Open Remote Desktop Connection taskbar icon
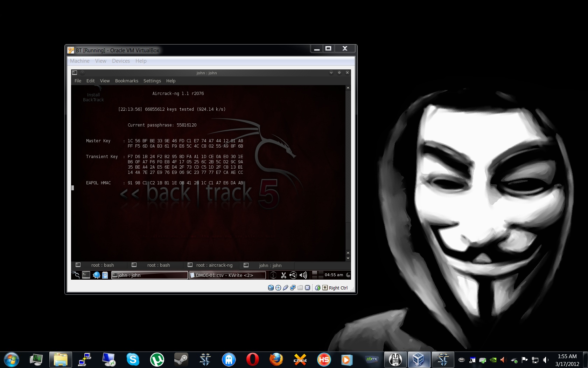The image size is (588, 368). [109, 360]
